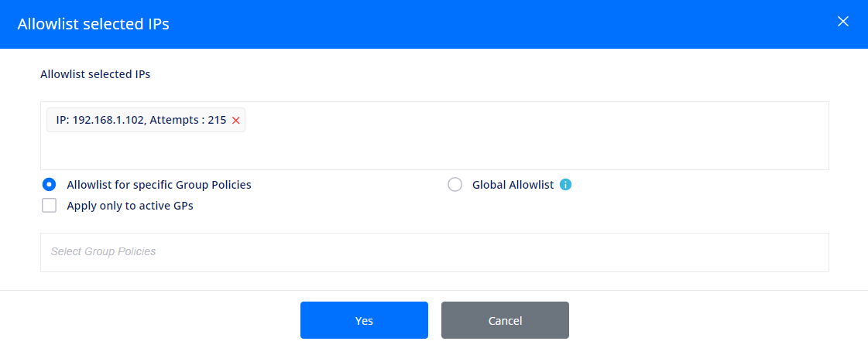Click the Cancel button
Viewport: 868px width, 348px height.
505,320
